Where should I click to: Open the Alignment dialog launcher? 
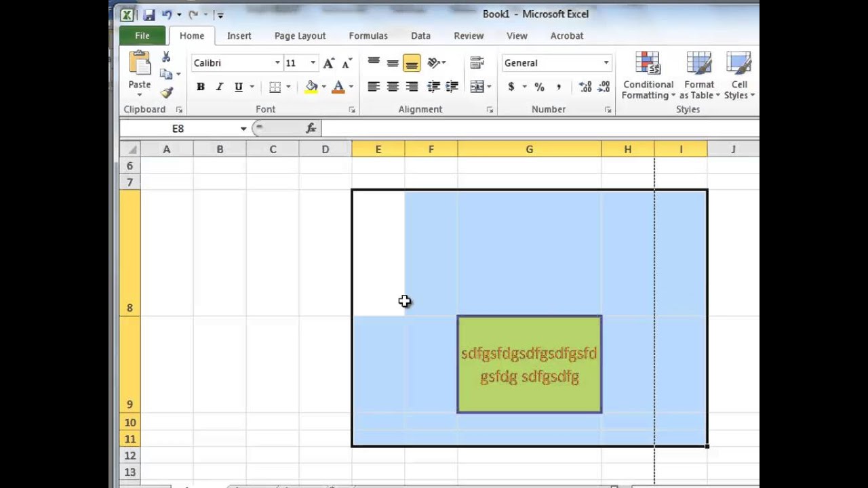(490, 110)
